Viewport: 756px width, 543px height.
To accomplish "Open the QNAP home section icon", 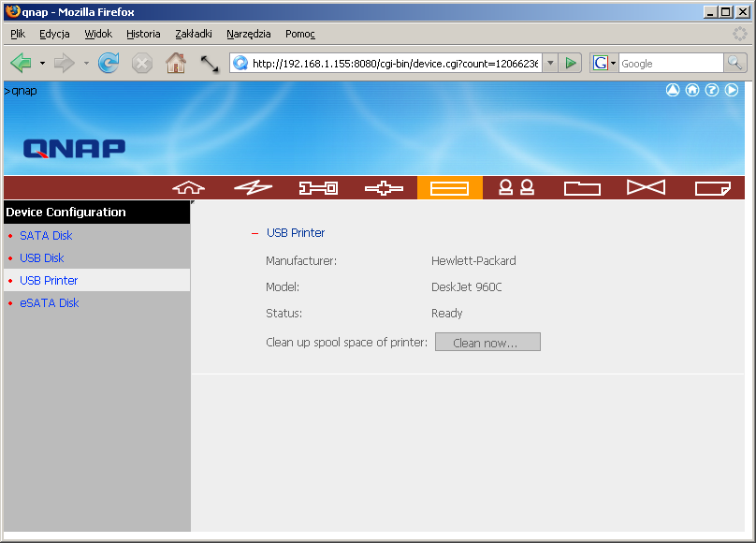I will pos(188,187).
